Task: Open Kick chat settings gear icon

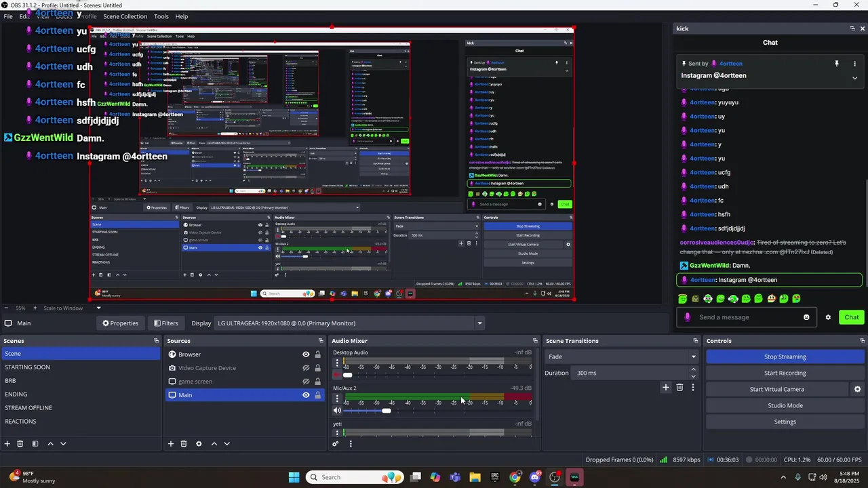Action: [x=828, y=317]
